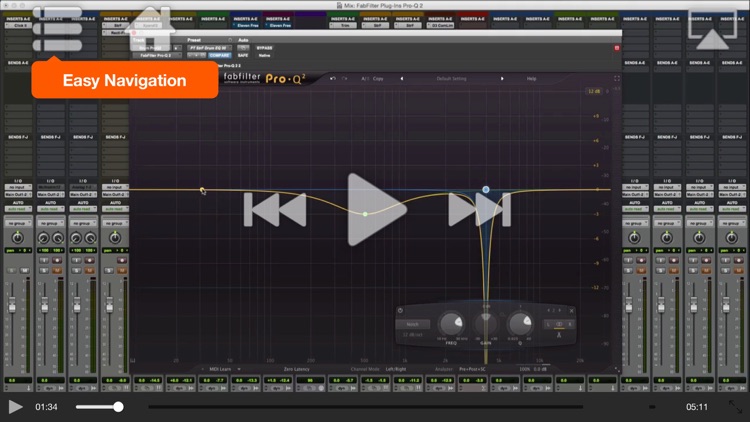Enter fullscreen with the diagonal arrows icon
This screenshot has width=750, height=422.
coord(735,407)
